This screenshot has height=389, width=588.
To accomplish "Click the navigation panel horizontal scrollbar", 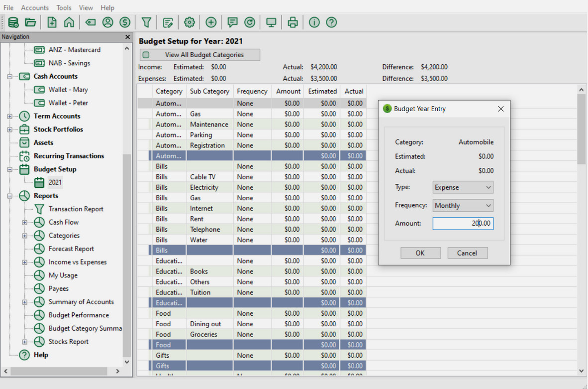I will pos(59,371).
